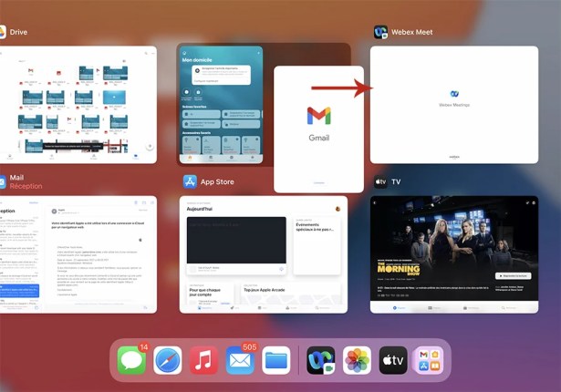Switch to the Mail Réception card
The image size is (561, 392).
(x=77, y=254)
